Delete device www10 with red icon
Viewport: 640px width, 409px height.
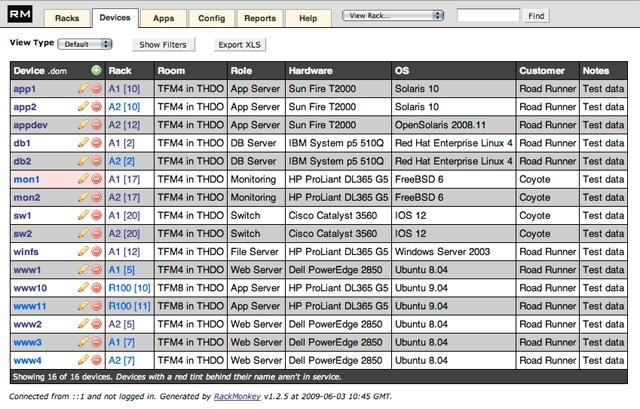coord(97,288)
